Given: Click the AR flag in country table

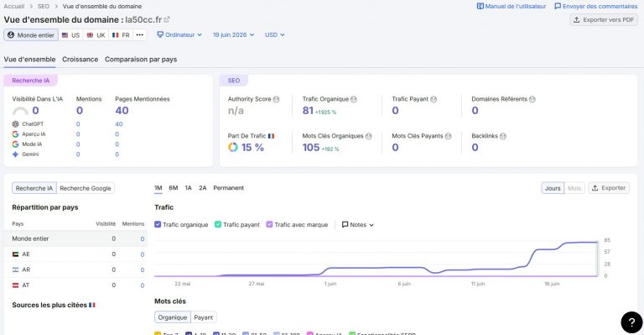Looking at the screenshot, I should 16,270.
